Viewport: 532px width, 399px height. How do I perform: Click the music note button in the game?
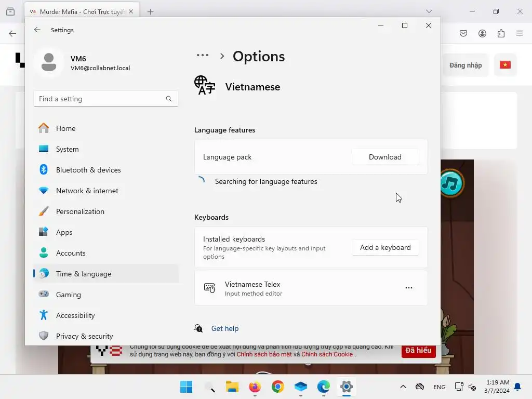coord(451,183)
